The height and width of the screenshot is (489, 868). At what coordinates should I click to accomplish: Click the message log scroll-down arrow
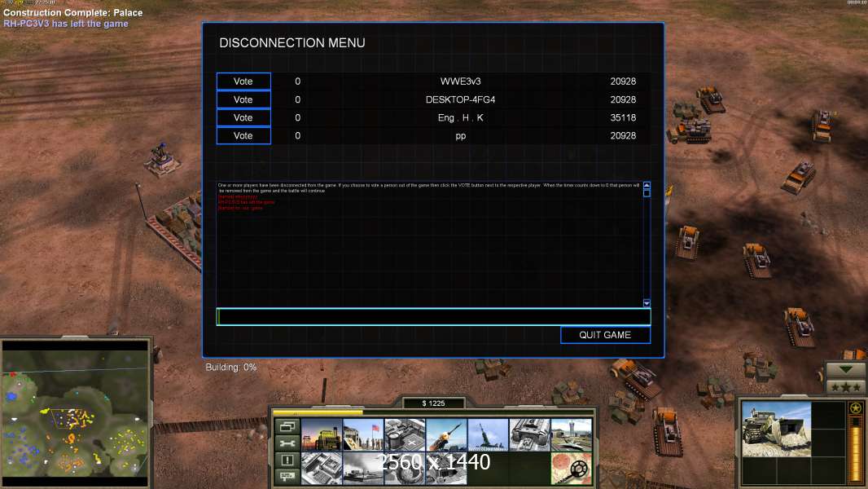tap(647, 303)
